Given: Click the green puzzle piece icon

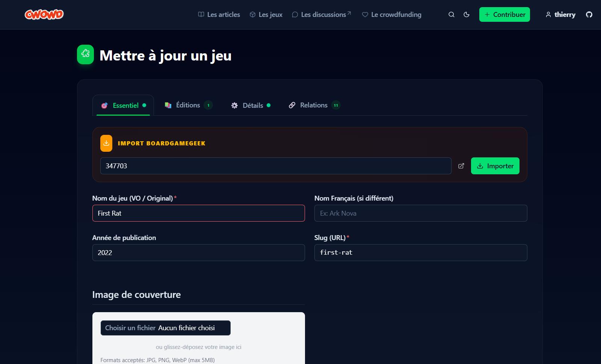Looking at the screenshot, I should (x=85, y=54).
